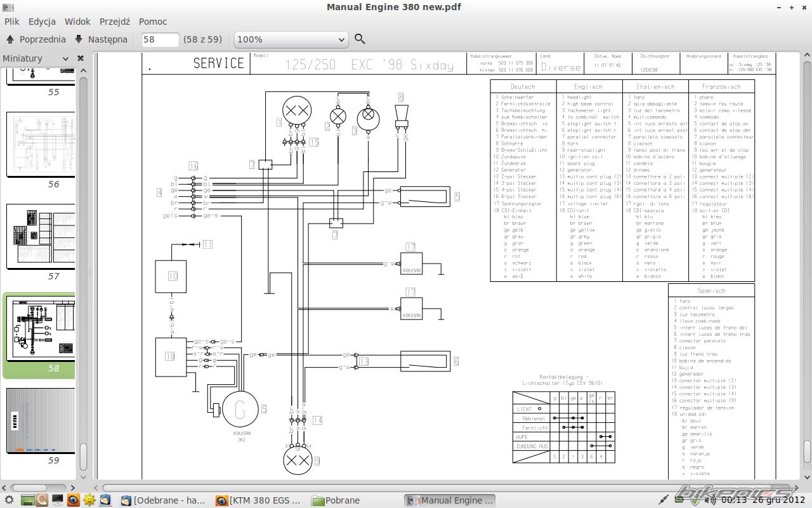Open the Miniatury panel dropdown arrow
812x508 pixels.
(65, 58)
